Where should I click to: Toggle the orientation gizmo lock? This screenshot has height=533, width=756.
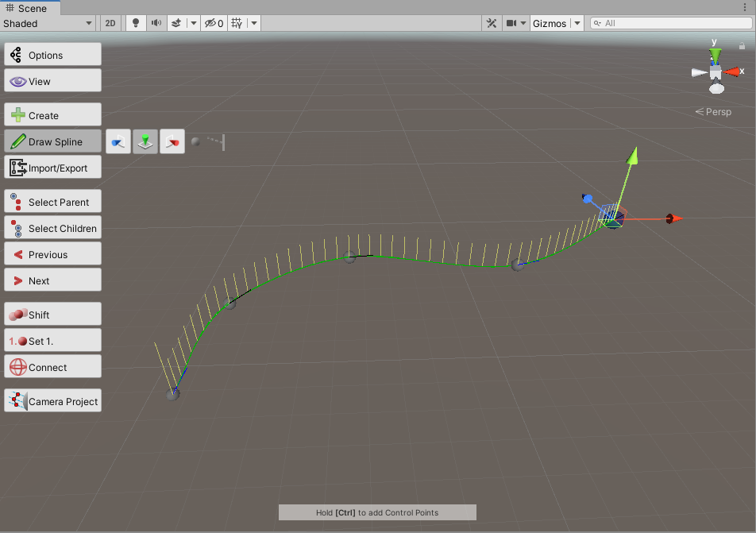[x=742, y=46]
